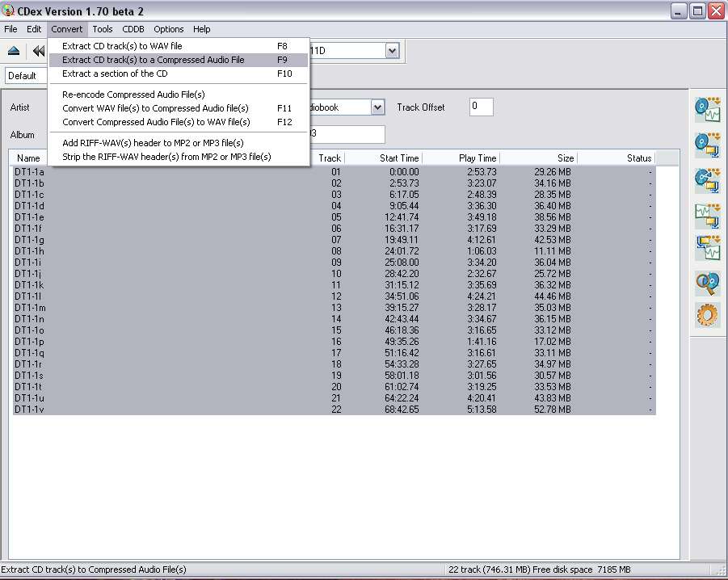Expand the CD drive selection dropdown
This screenshot has height=580, width=728.
tap(393, 51)
